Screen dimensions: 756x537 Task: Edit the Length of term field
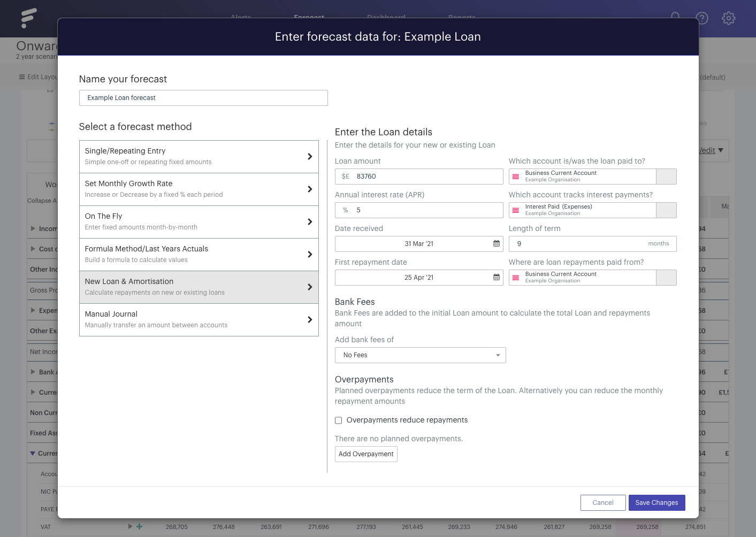click(592, 244)
